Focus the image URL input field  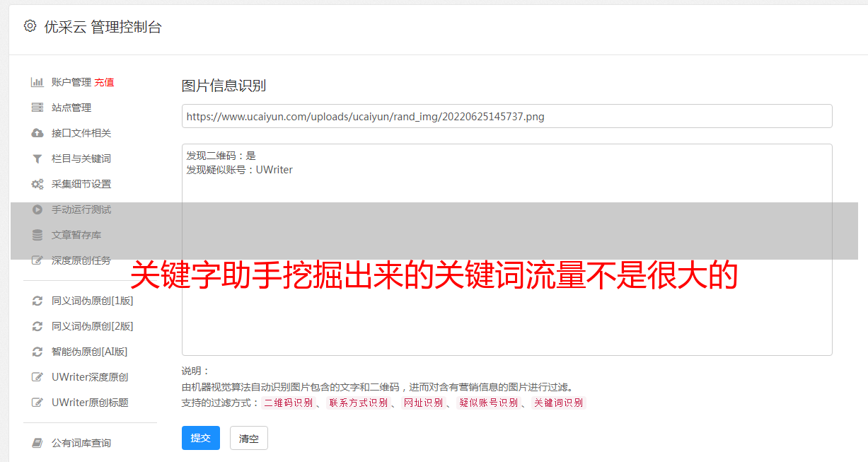[507, 116]
